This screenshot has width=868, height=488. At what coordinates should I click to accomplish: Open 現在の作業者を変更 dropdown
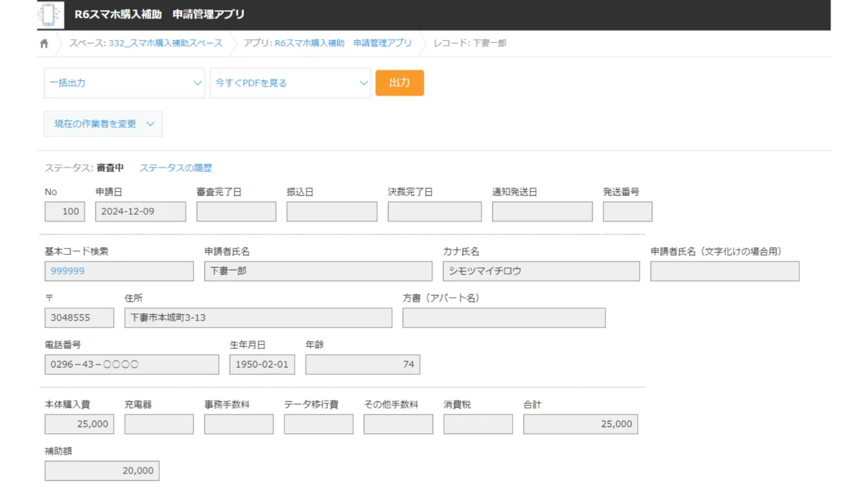[x=103, y=124]
